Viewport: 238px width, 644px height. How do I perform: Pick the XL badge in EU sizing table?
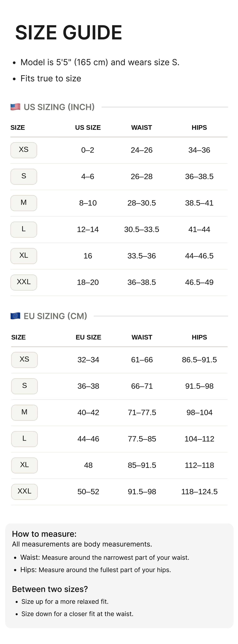tap(24, 465)
